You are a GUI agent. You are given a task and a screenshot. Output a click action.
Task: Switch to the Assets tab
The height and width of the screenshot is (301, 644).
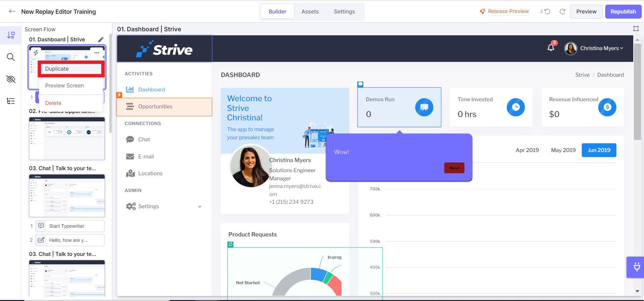(310, 11)
